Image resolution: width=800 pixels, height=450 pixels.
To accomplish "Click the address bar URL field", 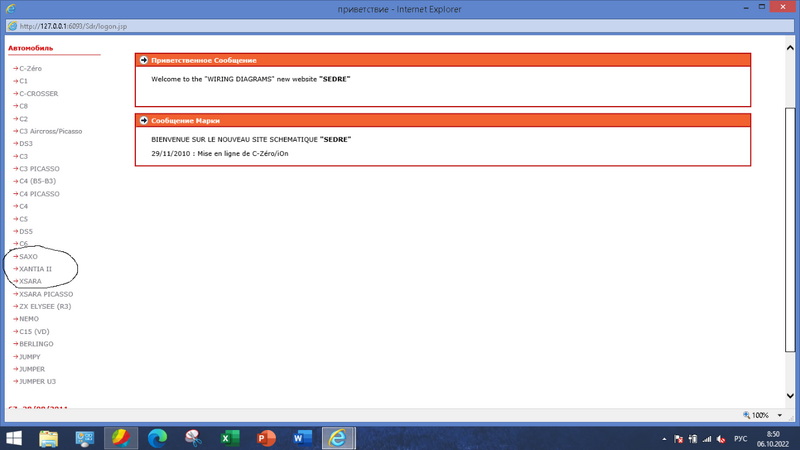I will tap(100, 29).
